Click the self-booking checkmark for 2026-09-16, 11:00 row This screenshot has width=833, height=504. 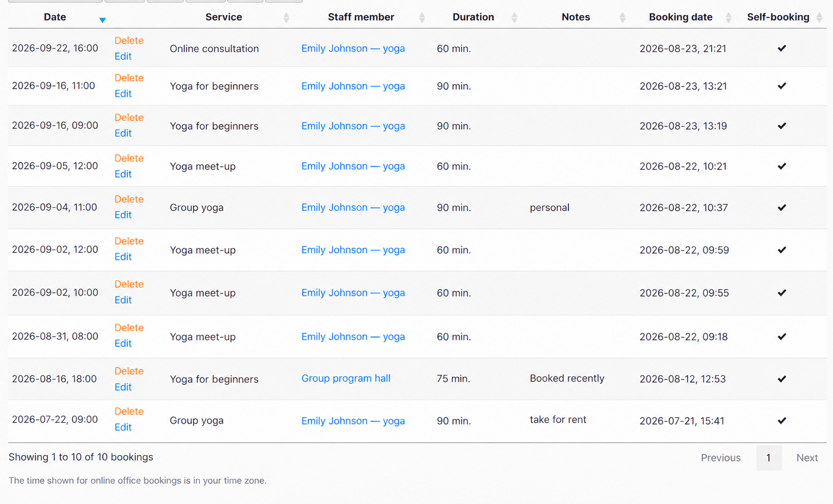782,86
